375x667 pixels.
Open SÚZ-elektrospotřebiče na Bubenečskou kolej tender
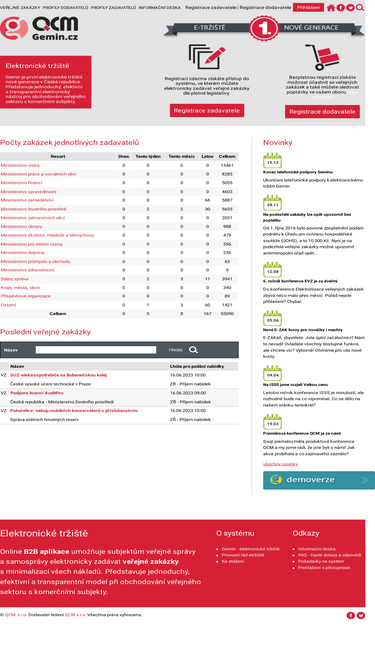[58, 375]
